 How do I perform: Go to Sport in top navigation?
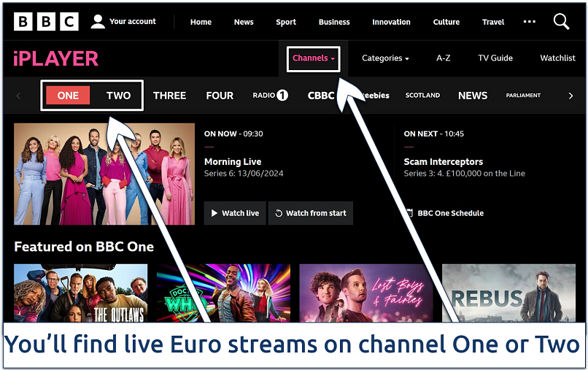coord(286,22)
